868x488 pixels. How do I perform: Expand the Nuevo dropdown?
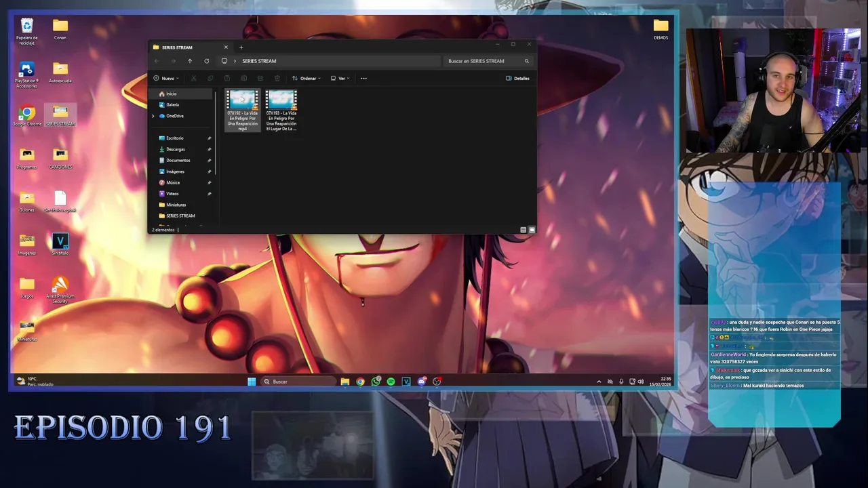[x=166, y=78]
